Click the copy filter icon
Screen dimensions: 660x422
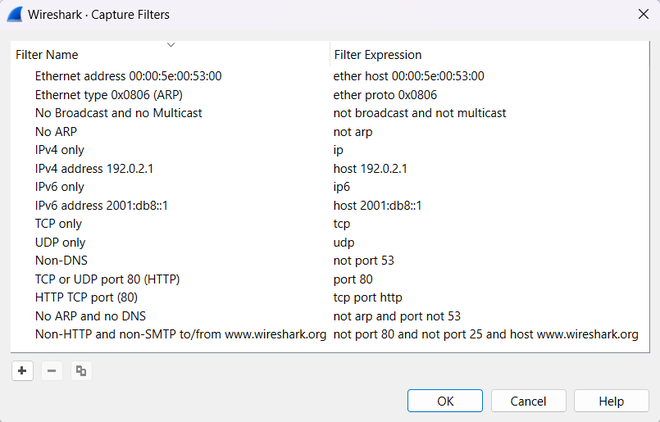tap(81, 371)
